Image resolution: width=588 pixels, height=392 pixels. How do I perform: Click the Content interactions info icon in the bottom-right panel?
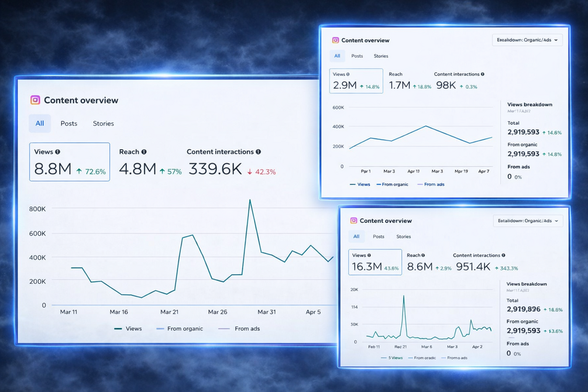503,255
